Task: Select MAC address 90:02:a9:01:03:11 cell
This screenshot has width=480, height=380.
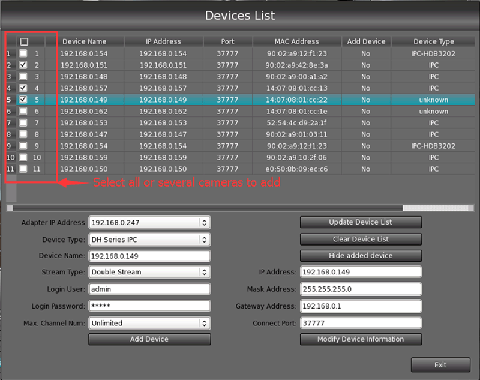Action: tap(297, 134)
